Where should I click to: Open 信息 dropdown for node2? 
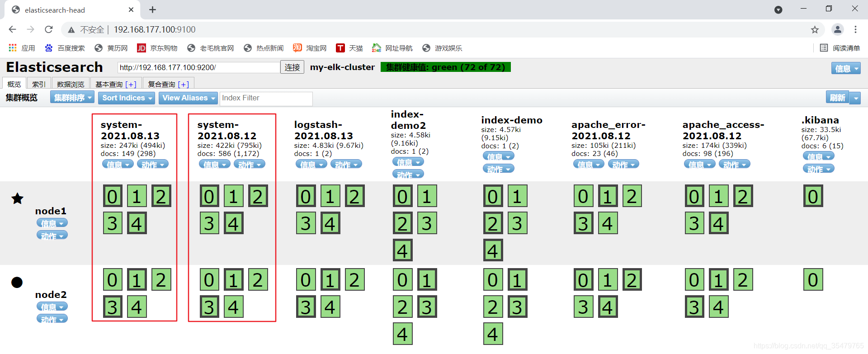52,306
